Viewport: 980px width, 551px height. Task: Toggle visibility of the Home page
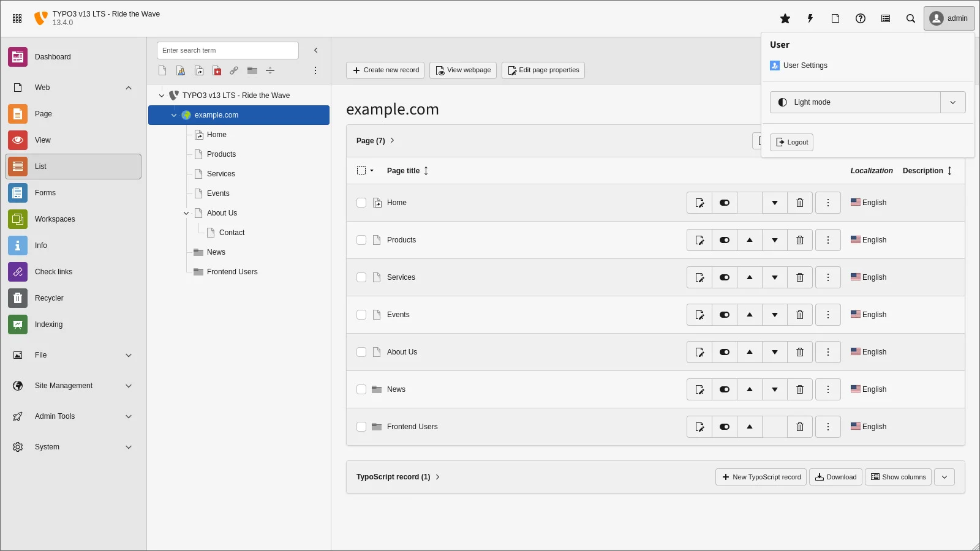pos(725,203)
